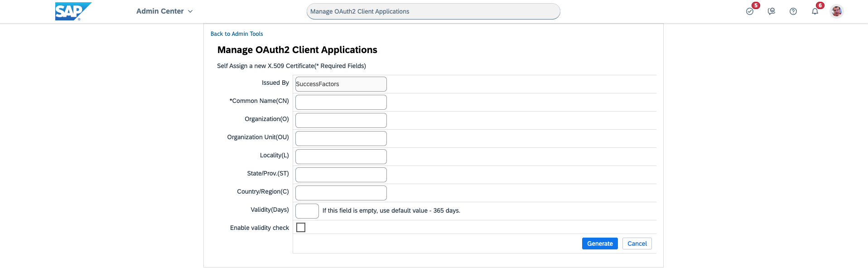The width and height of the screenshot is (868, 268).
Task: Click the default value 365 days hint text
Action: tap(391, 210)
